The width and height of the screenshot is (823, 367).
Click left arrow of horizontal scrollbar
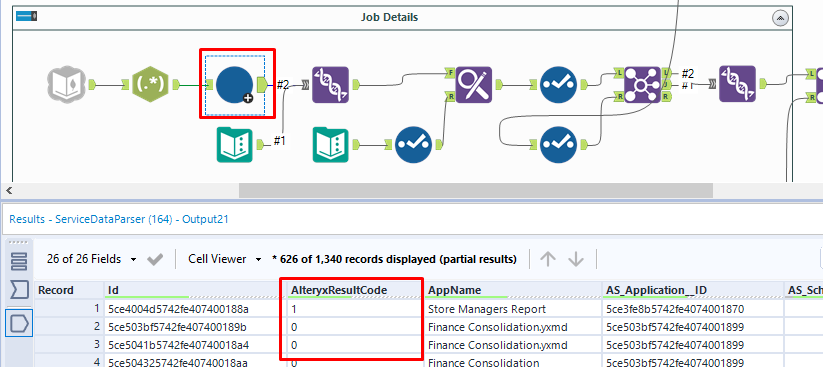(8, 190)
